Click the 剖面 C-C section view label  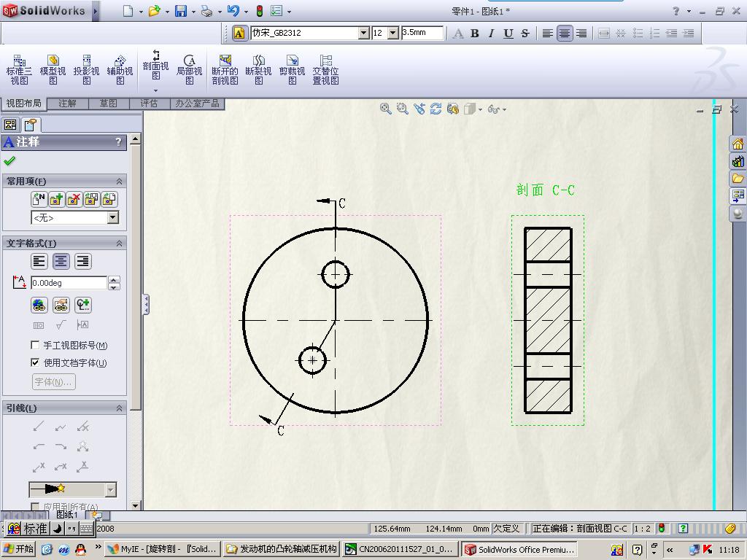545,190
